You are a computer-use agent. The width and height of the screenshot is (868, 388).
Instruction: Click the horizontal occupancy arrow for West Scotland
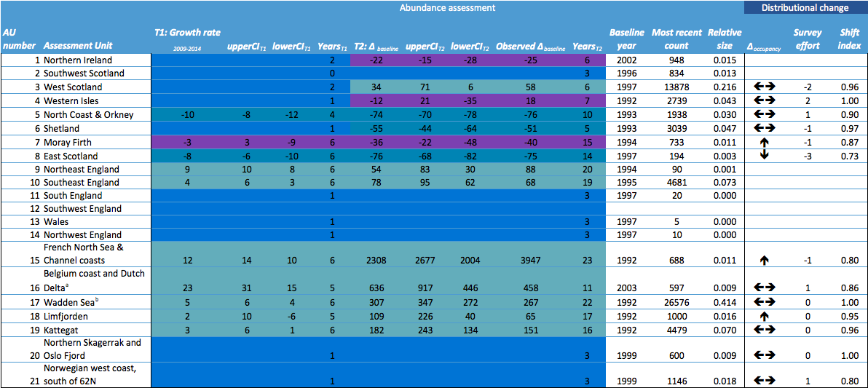(765, 87)
